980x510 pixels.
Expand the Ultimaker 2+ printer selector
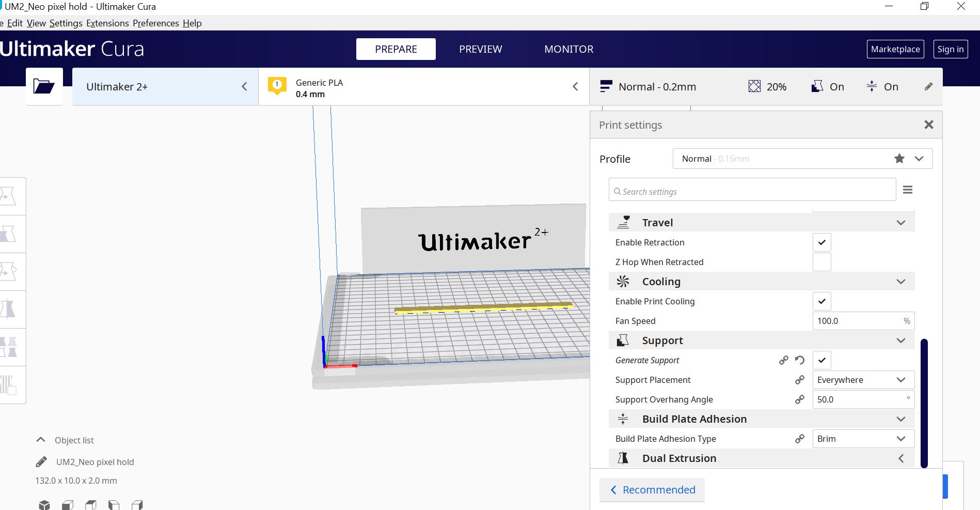pos(165,86)
